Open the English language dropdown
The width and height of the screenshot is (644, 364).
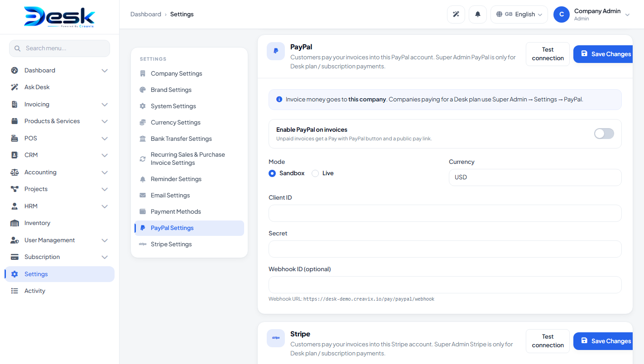pyautogui.click(x=519, y=14)
